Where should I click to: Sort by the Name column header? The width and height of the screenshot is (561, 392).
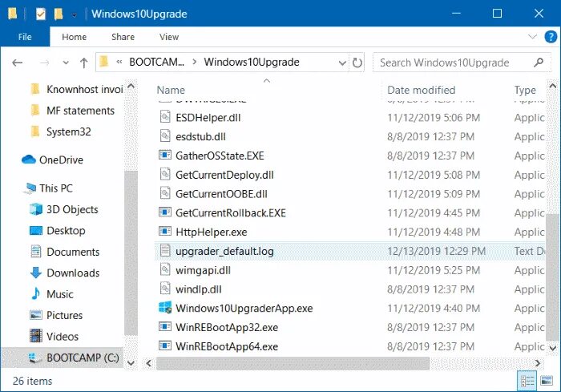click(171, 91)
